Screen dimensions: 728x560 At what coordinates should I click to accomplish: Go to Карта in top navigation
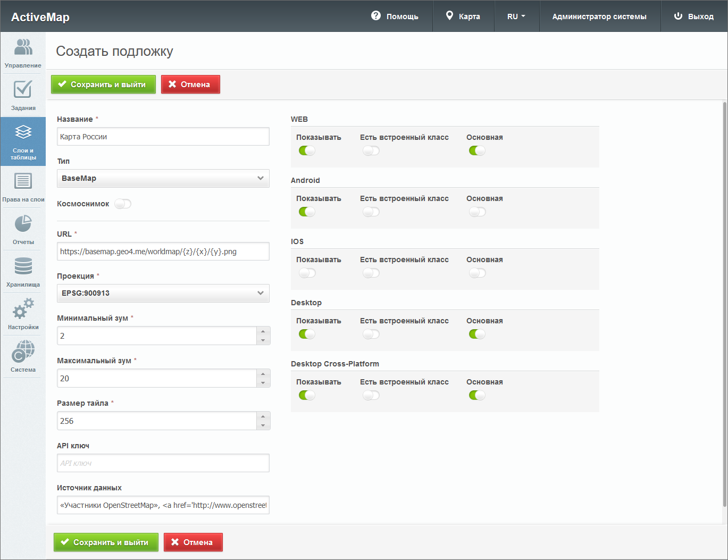(463, 16)
